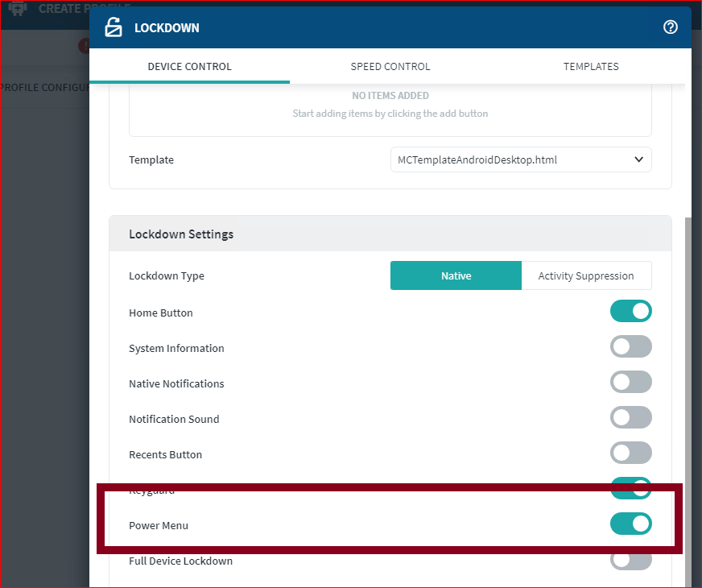Click the Profile Configuration tab behind dialog
Viewport: 702px width, 588px height.
(44, 87)
